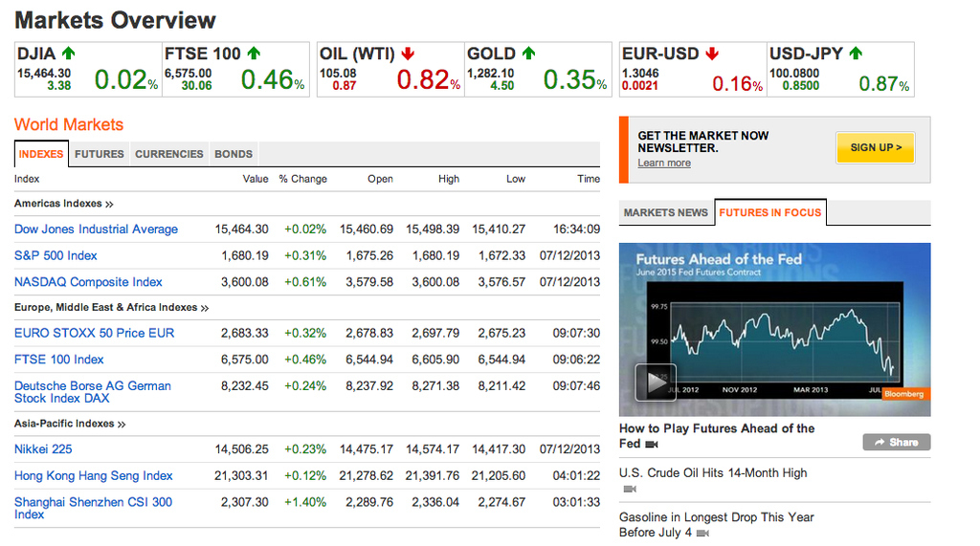Open the S&P 500 Index link

56,255
